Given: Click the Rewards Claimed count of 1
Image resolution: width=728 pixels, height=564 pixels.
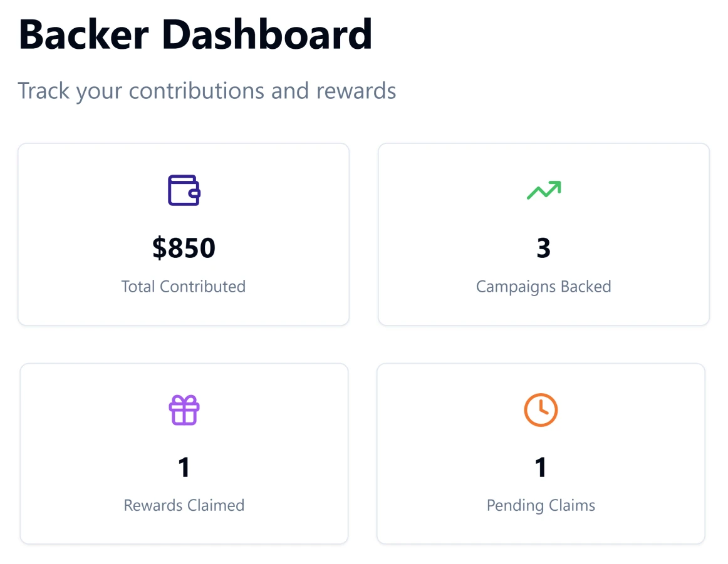Looking at the screenshot, I should point(184,467).
